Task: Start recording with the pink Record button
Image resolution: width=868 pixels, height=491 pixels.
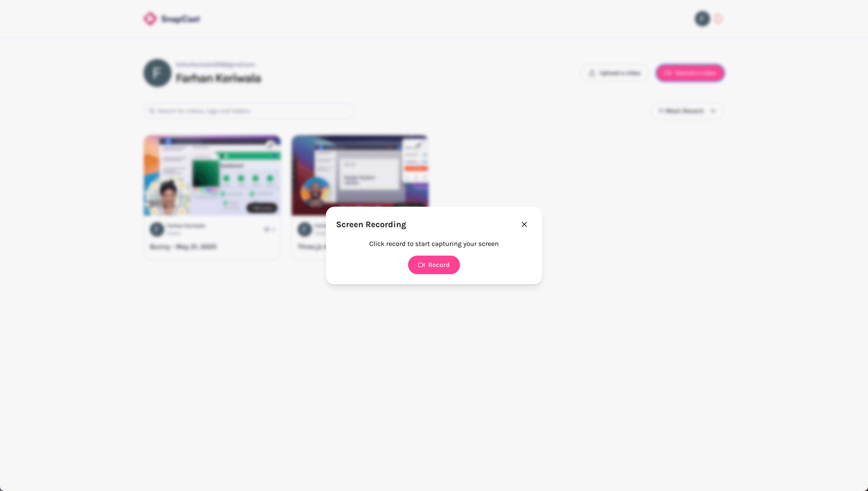Action: pyautogui.click(x=434, y=265)
